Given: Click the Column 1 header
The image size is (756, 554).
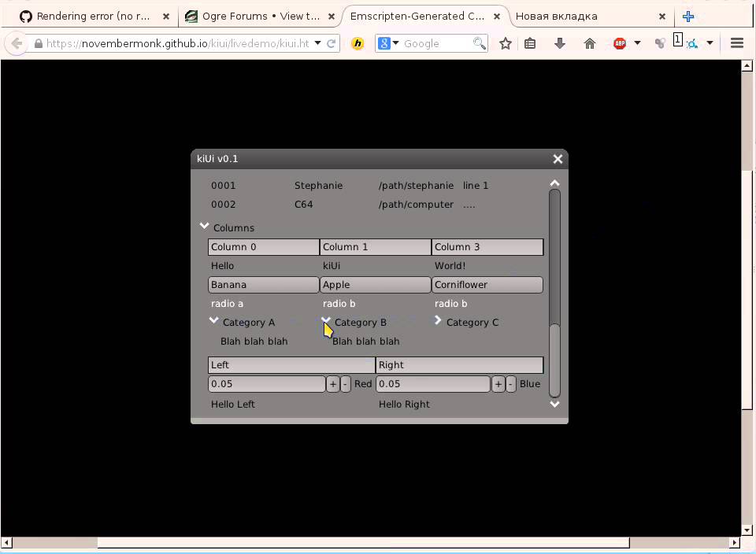Looking at the screenshot, I should tap(376, 247).
